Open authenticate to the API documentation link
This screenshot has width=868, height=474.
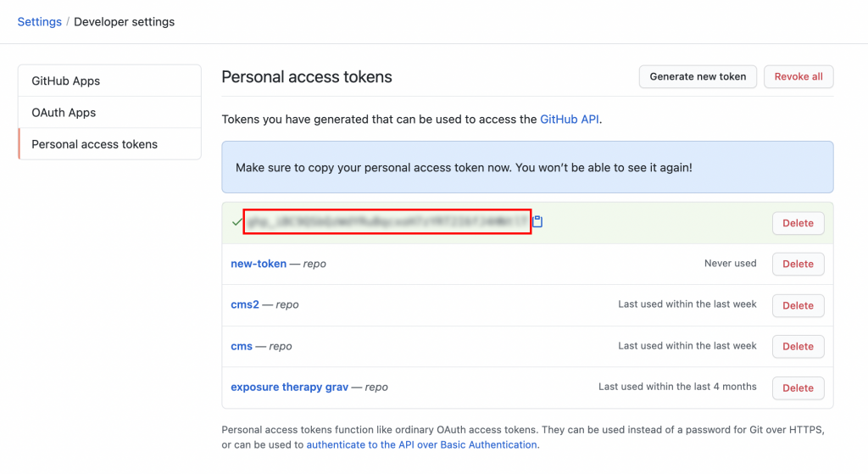click(422, 444)
